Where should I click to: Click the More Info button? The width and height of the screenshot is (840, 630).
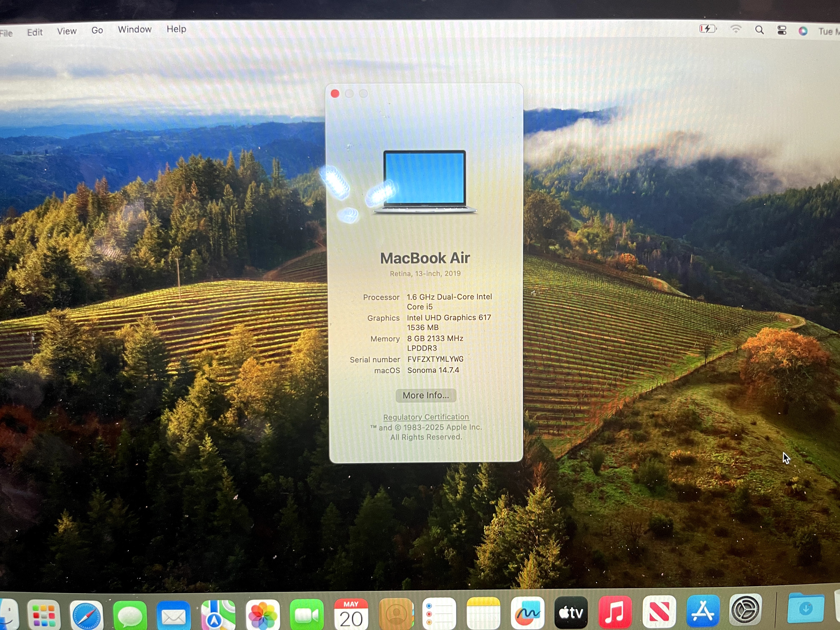tap(426, 395)
